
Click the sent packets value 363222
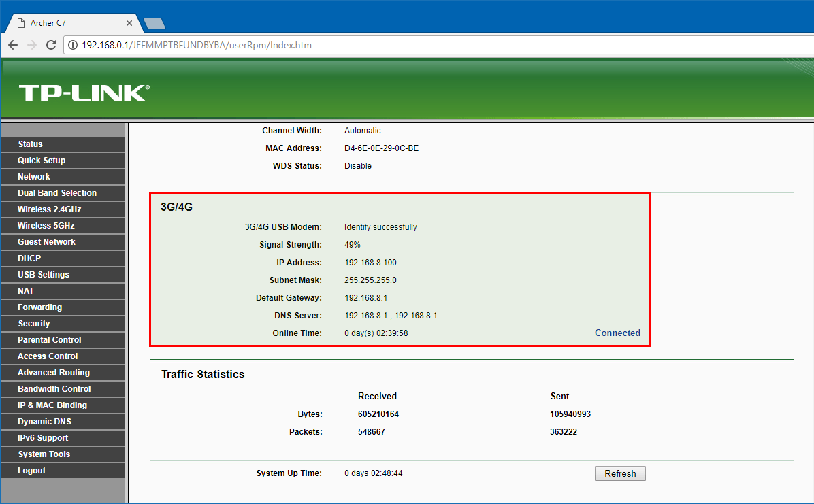pos(564,432)
